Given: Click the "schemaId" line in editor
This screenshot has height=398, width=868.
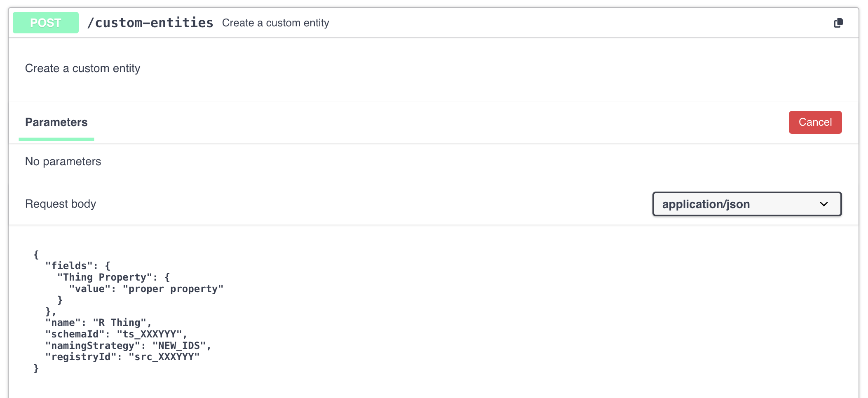Looking at the screenshot, I should 117,334.
